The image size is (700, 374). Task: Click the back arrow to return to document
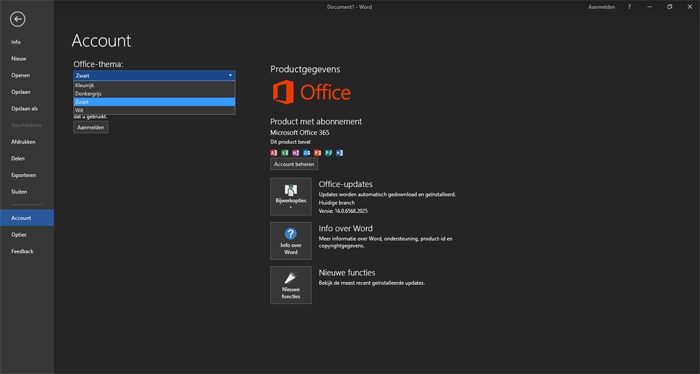coord(17,19)
